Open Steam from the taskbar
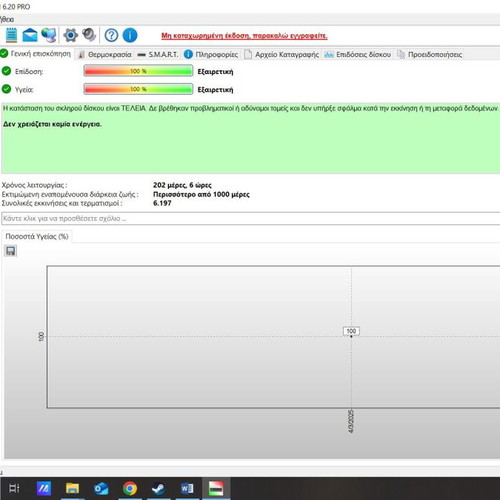Viewport: 500px width, 500px height. tap(158, 489)
